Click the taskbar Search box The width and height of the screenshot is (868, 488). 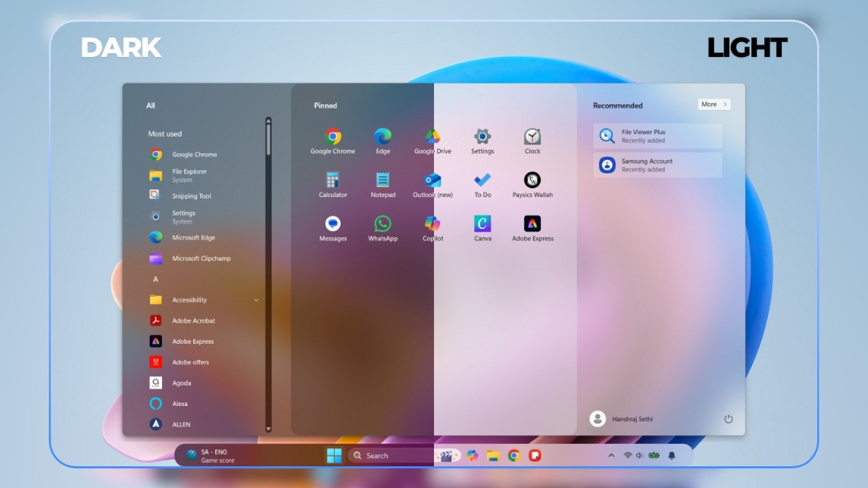[x=405, y=455]
